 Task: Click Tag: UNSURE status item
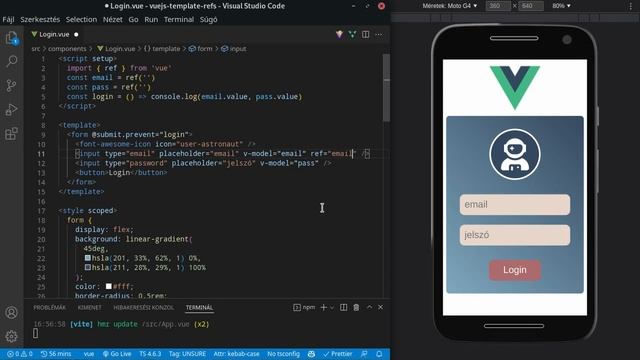click(x=187, y=354)
